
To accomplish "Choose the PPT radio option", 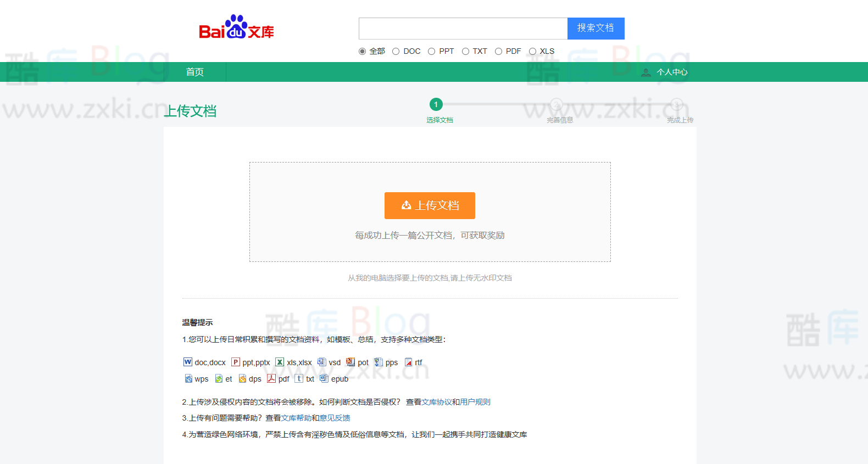I will [431, 51].
